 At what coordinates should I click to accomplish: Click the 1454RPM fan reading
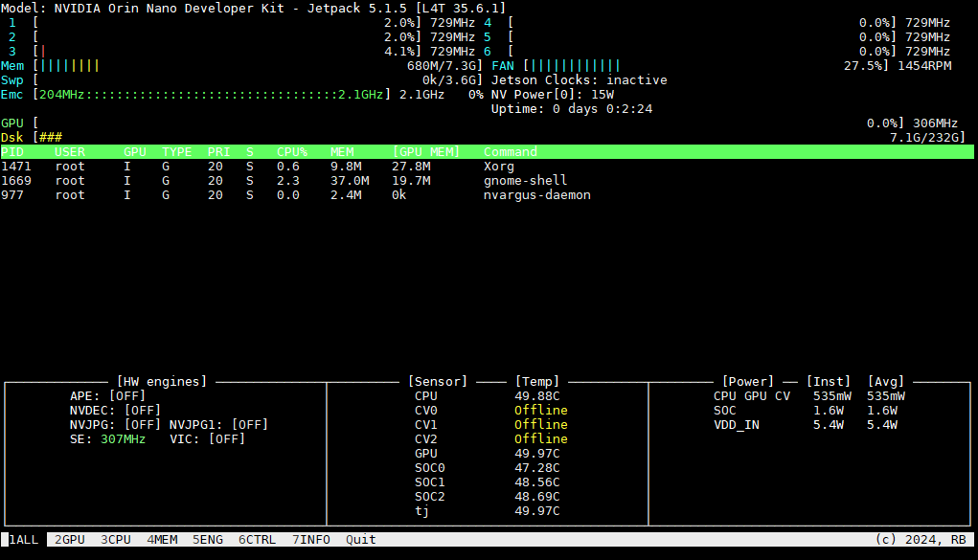click(x=924, y=65)
